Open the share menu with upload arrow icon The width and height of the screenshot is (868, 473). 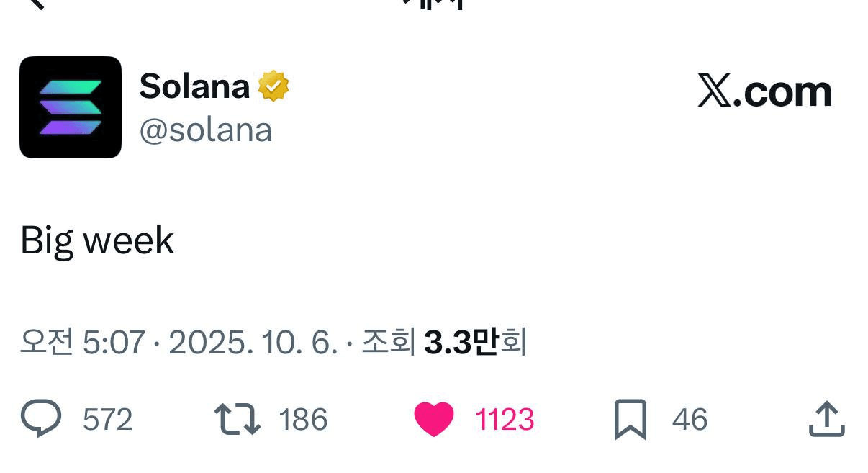tap(826, 419)
